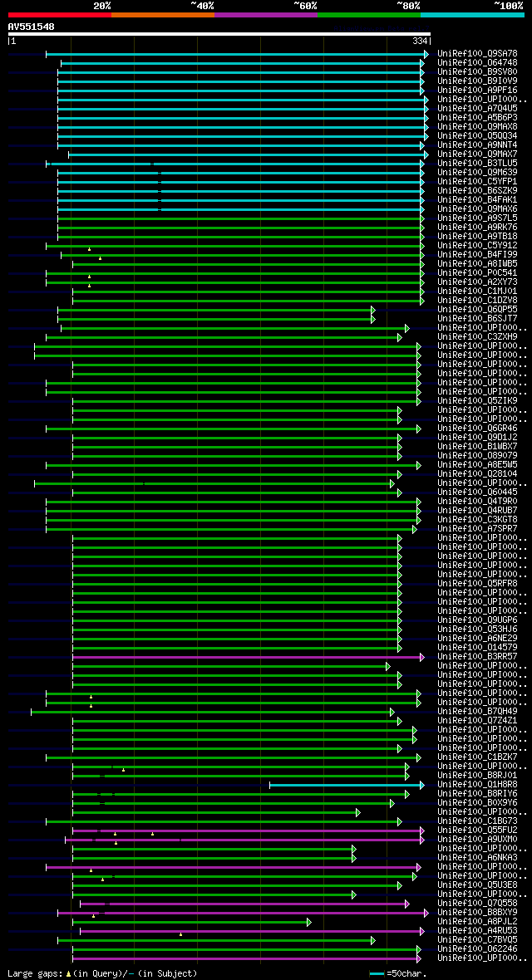
Task: Click the short cyan alignment bar for Q1H8R8
Action: point(347,785)
